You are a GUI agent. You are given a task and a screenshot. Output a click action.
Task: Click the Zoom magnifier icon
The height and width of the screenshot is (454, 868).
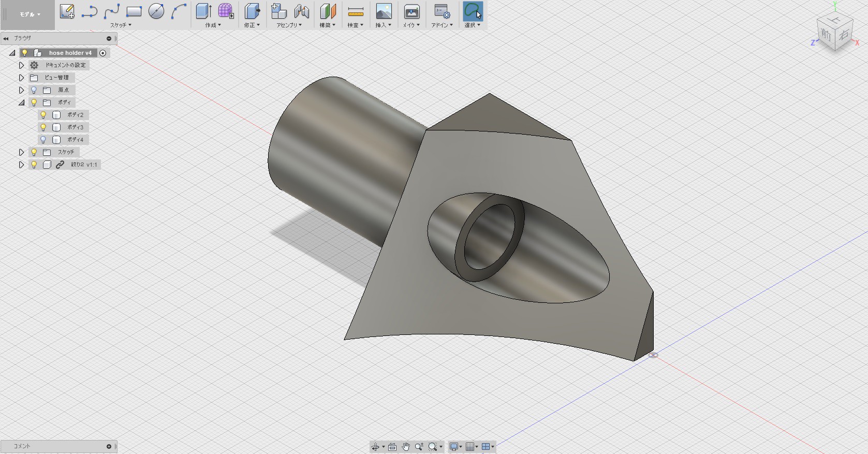[419, 446]
